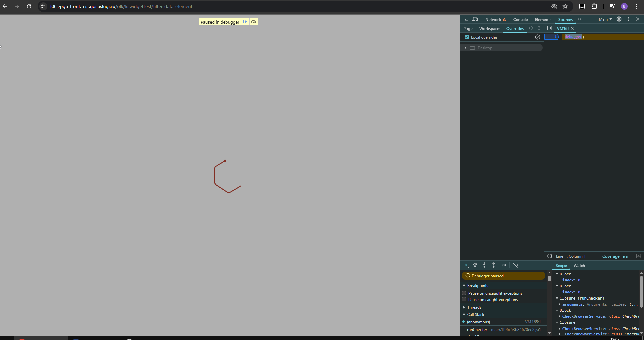Enable Pause on caught exceptions
The image size is (644, 340).
pyautogui.click(x=464, y=300)
